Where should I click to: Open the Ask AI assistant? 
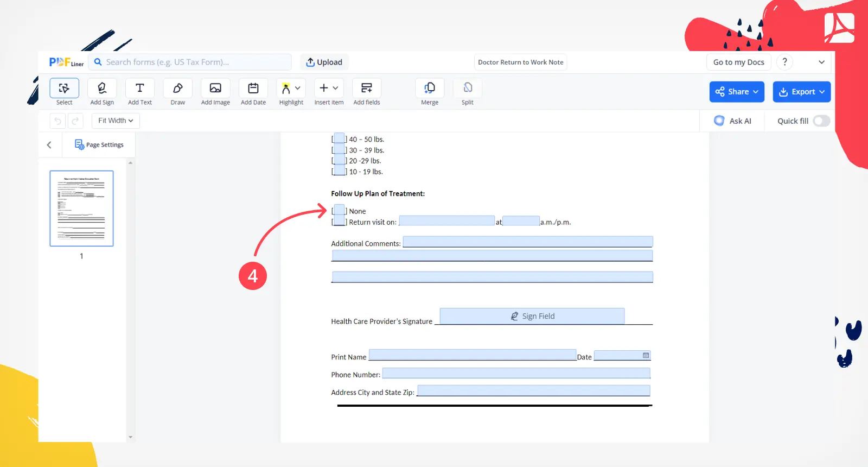732,121
